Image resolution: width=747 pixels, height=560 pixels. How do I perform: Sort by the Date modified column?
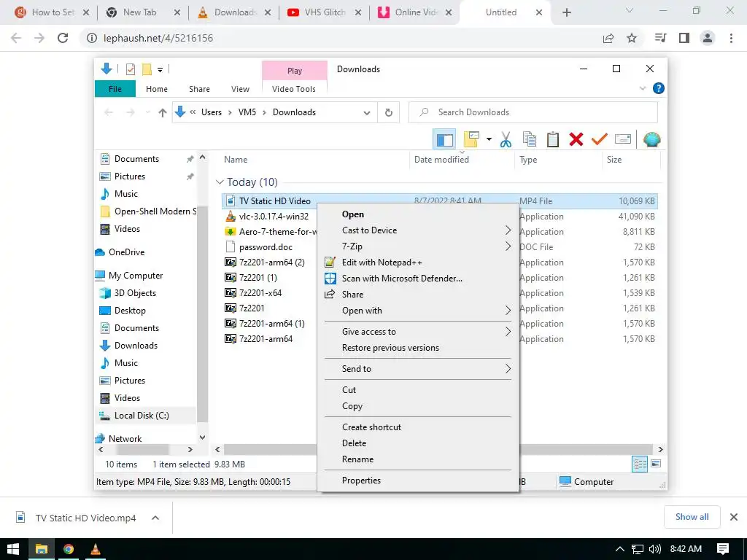(441, 160)
